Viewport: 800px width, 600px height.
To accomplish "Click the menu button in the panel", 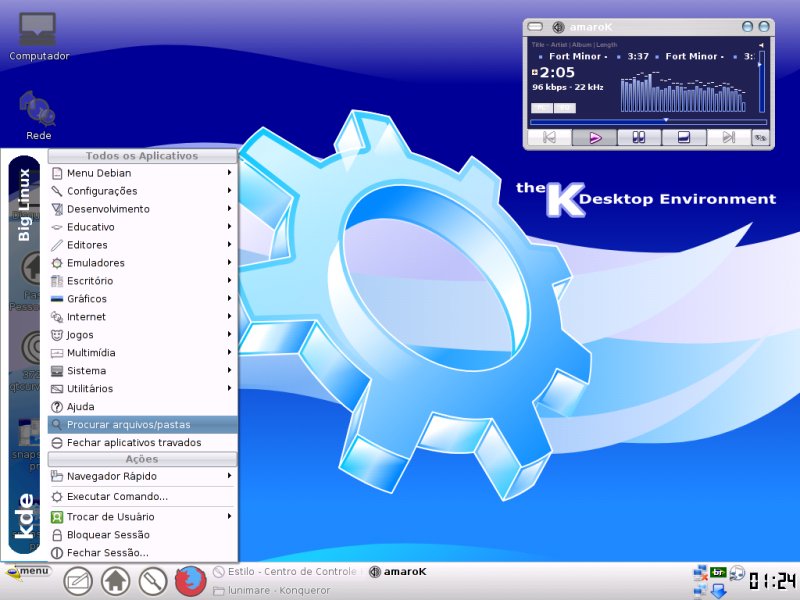I will (28, 571).
